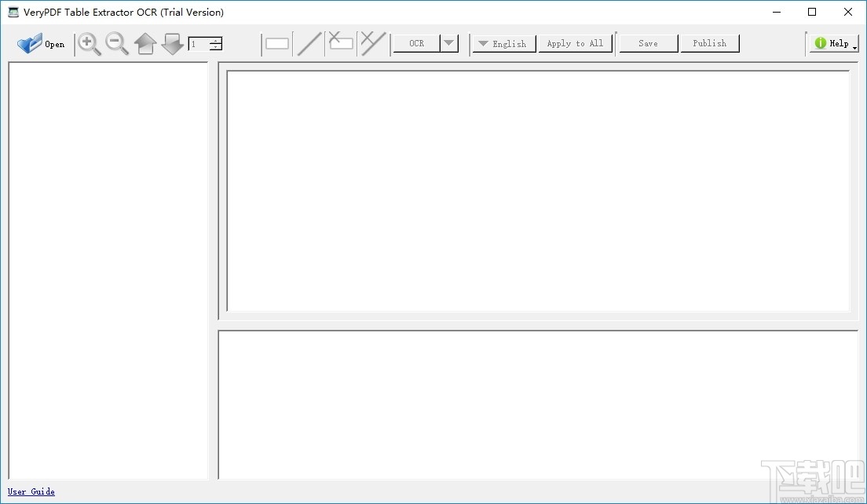
Task: Zoom in on the document
Action: click(89, 44)
